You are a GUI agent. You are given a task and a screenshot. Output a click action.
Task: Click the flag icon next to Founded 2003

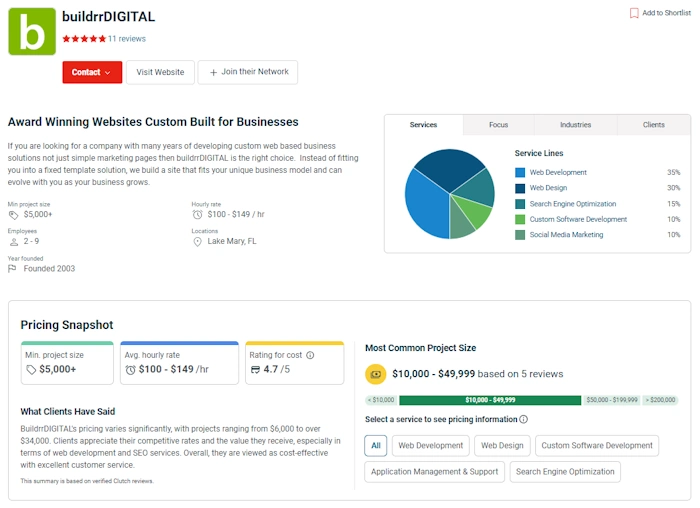tap(12, 268)
